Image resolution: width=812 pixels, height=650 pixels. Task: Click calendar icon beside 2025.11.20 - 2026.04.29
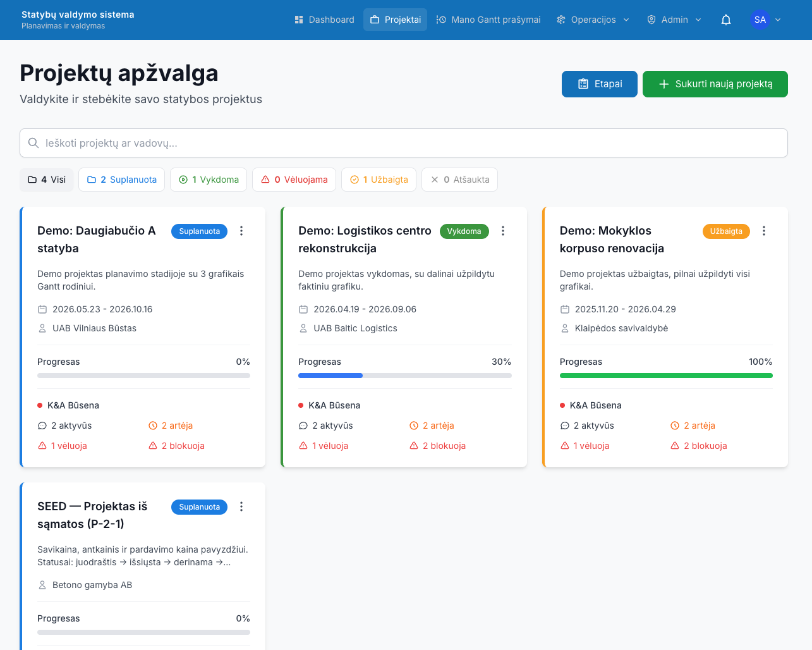(565, 309)
